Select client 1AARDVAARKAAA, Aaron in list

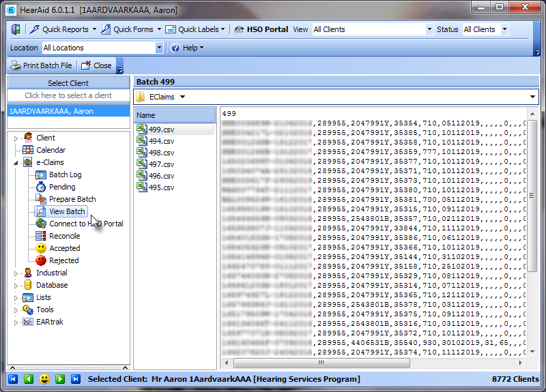[68, 111]
